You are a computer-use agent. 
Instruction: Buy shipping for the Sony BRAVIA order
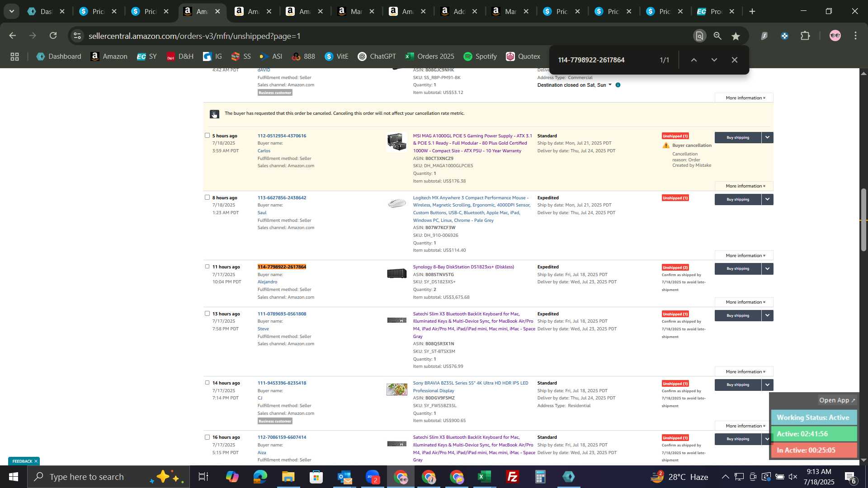pyautogui.click(x=738, y=385)
